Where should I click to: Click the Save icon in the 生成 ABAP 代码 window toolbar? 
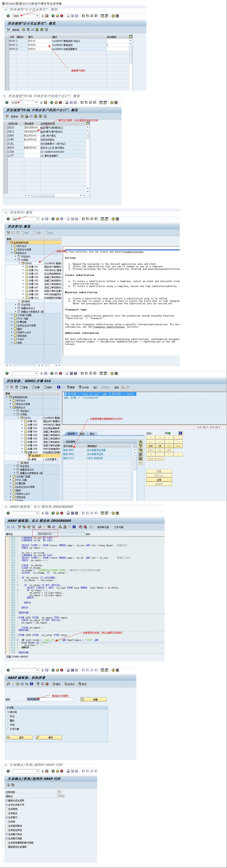pyautogui.click(x=47, y=771)
